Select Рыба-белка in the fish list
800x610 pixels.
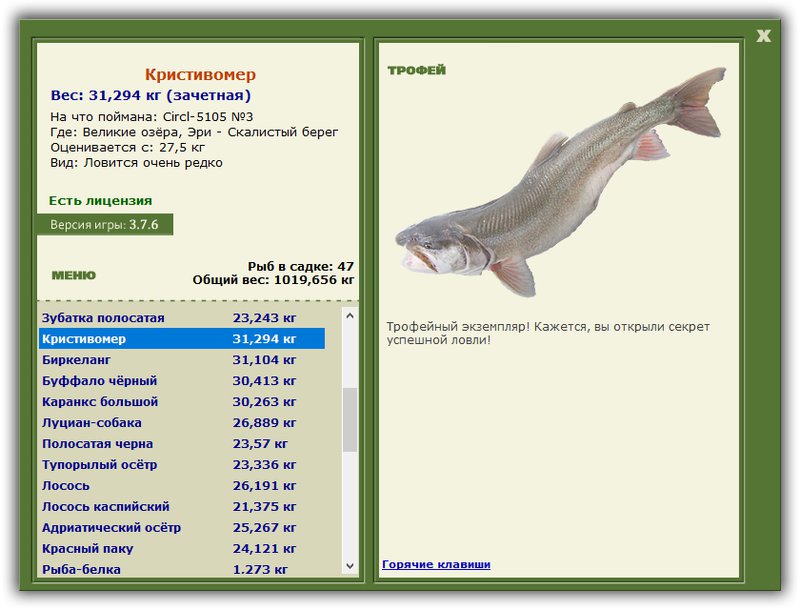(x=182, y=569)
